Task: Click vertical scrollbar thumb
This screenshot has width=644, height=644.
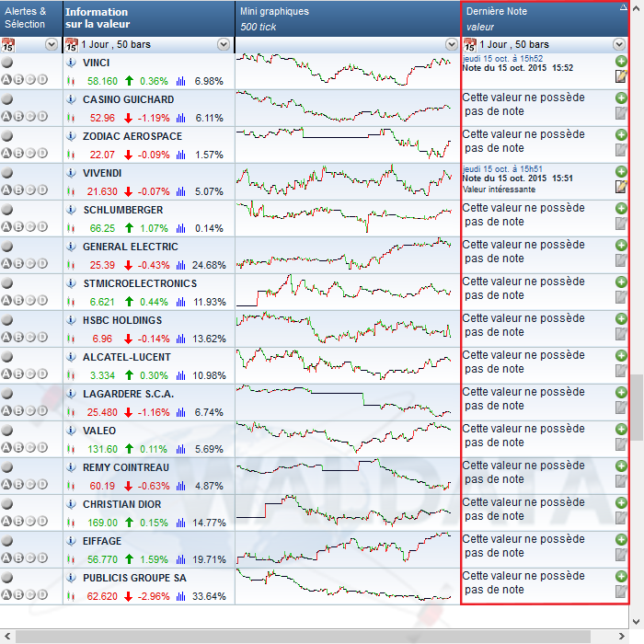Action: (x=637, y=407)
